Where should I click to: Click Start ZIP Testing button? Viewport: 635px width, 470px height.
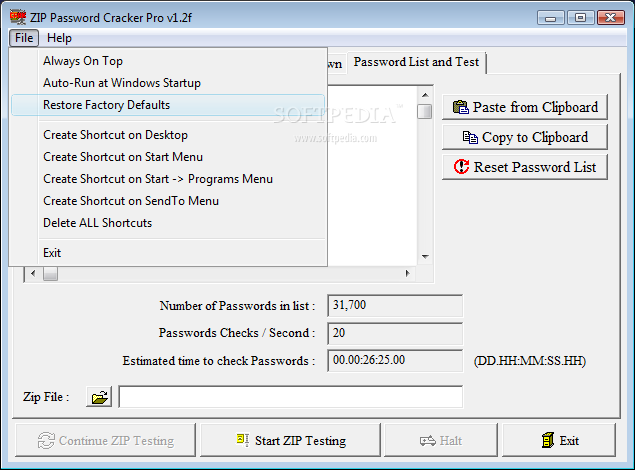(290, 440)
